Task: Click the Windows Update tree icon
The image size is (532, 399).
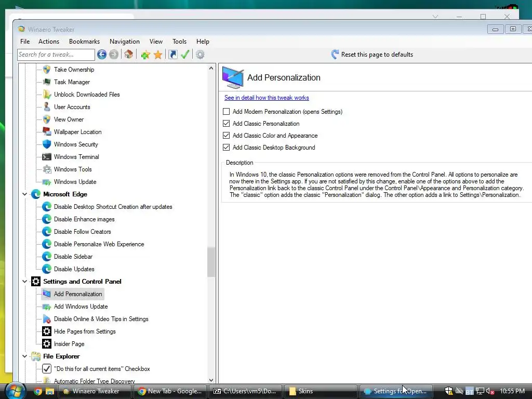Action: click(x=47, y=182)
